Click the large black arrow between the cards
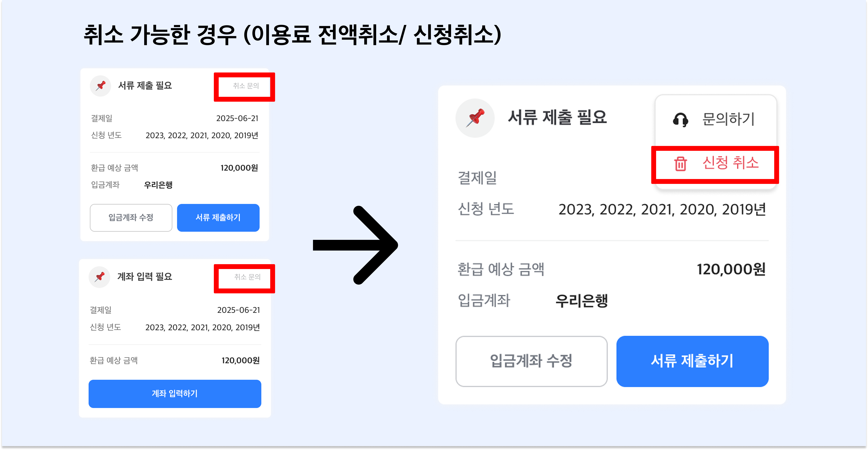The width and height of the screenshot is (868, 450). click(x=356, y=245)
